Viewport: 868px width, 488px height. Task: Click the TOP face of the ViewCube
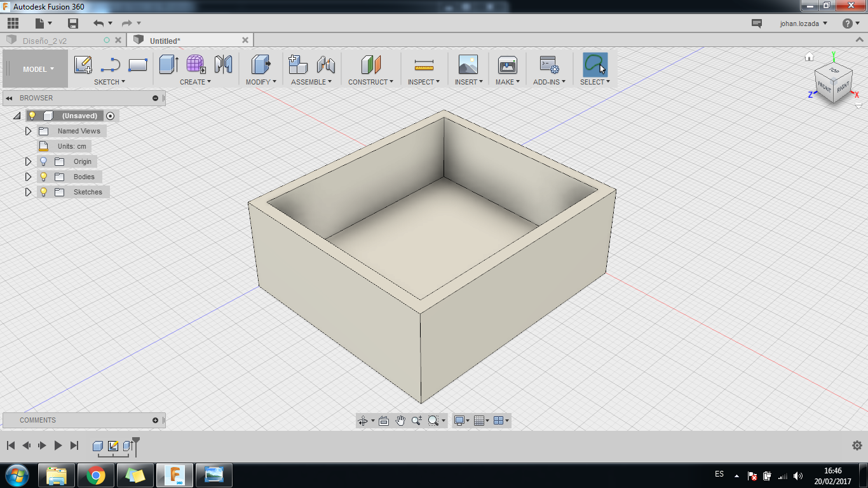(834, 71)
